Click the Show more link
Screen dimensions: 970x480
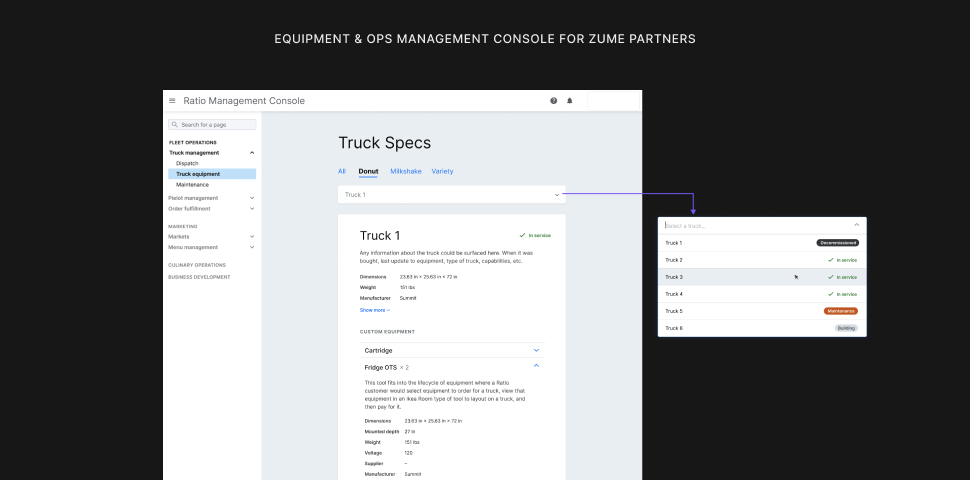pyautogui.click(x=375, y=310)
